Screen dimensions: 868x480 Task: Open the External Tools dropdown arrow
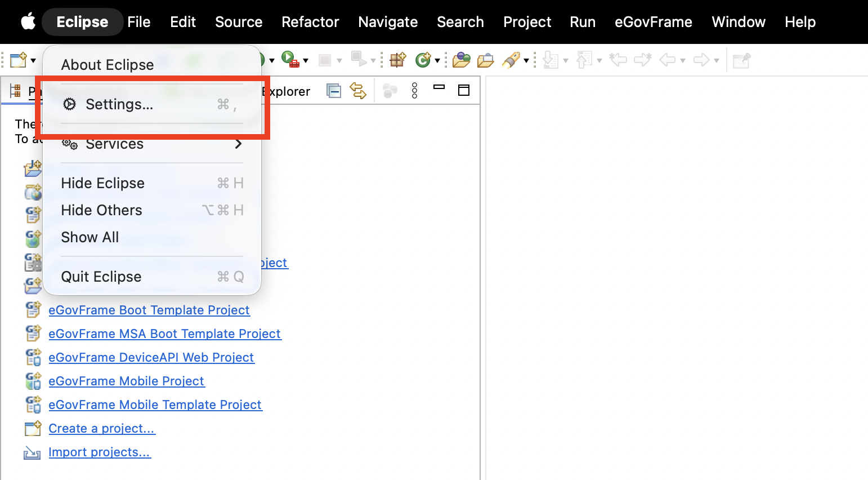pos(306,60)
